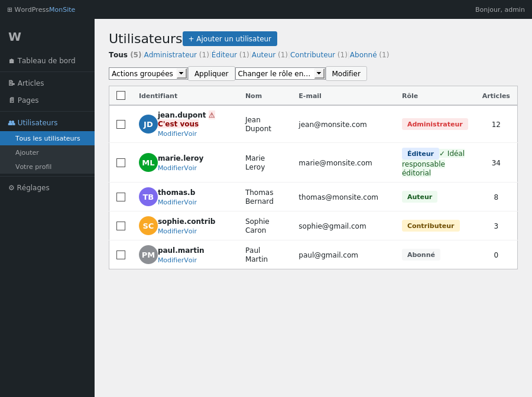Click Bonjour, admin in top bar
Image resolution: width=532 pixels, height=397 pixels.
(499, 9)
